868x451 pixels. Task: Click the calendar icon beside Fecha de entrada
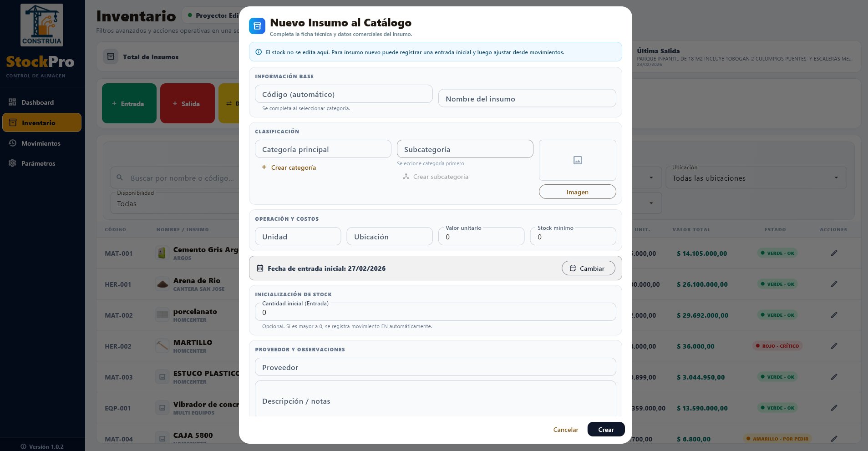coord(260,269)
